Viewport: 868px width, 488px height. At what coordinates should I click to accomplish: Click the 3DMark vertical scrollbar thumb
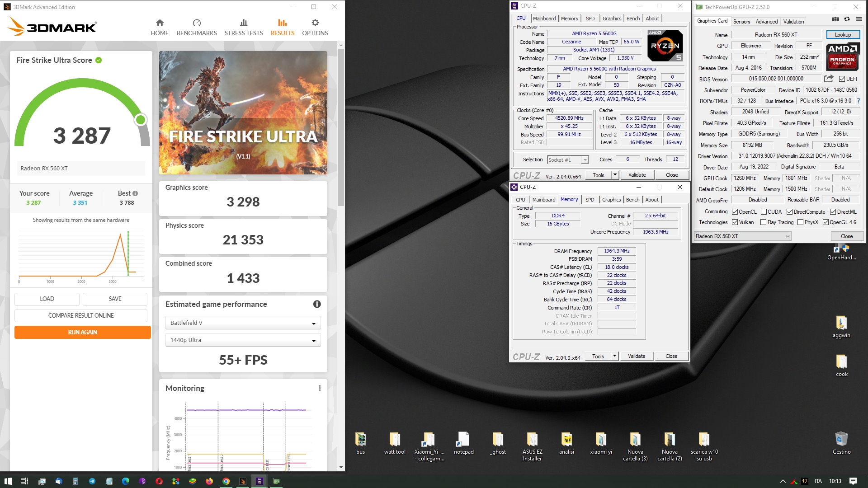(341, 128)
